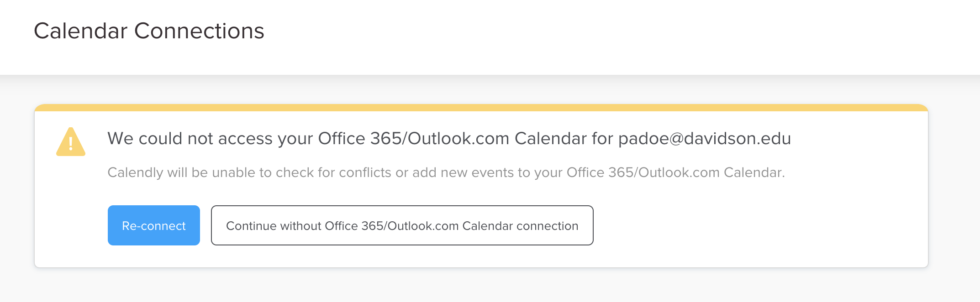Click the padoe@davidson.edu email address
This screenshot has height=302, width=980.
point(704,138)
